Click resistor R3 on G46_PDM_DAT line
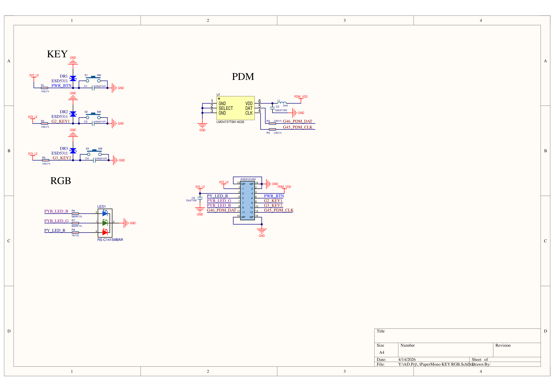This screenshot has width=555, height=392. point(272,124)
